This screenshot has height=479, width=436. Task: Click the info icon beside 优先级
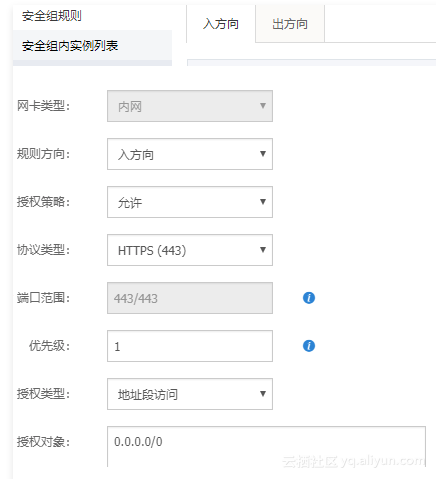[309, 346]
